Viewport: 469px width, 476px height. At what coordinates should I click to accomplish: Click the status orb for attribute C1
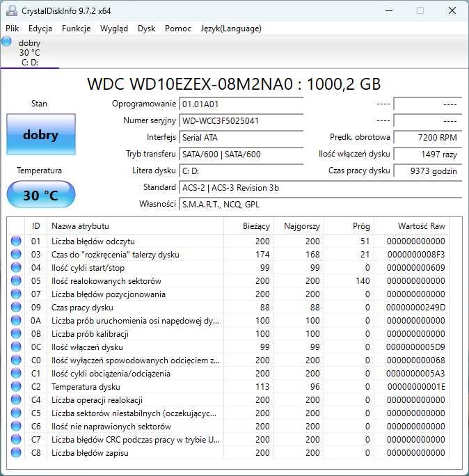pyautogui.click(x=16, y=373)
